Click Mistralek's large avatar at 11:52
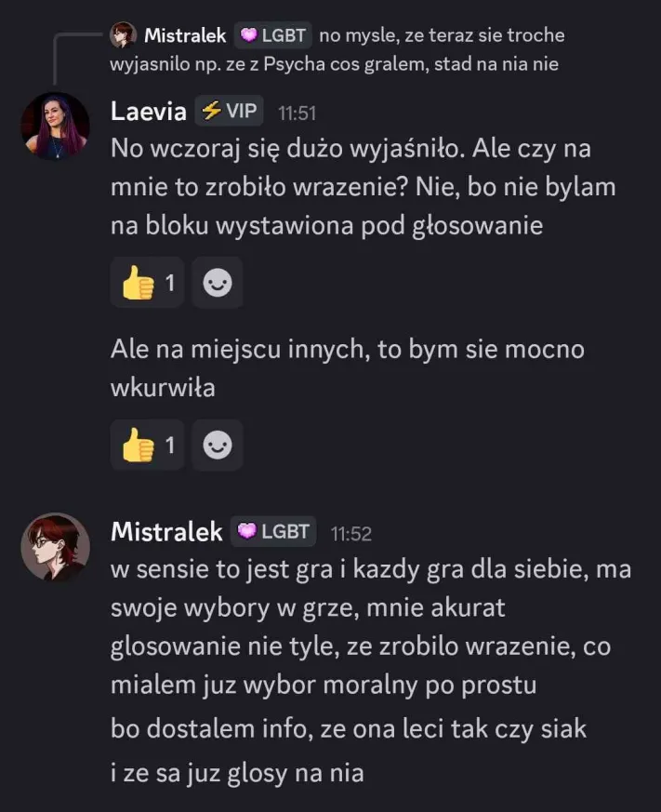Screen dimensions: 661x812 [55, 547]
